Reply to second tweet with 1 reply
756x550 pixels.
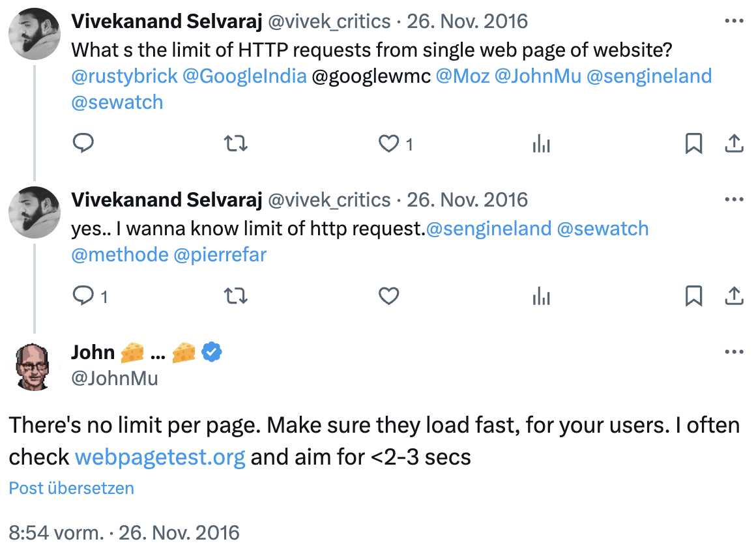(x=83, y=295)
